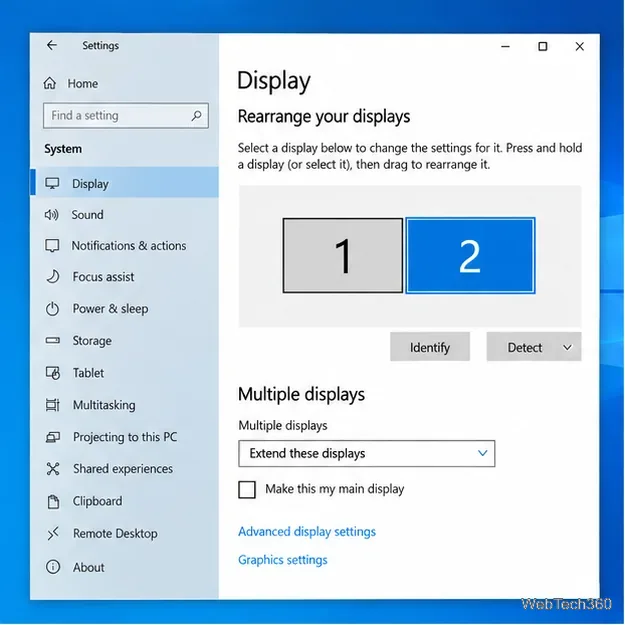Open the Extend these displays dropdown

pyautogui.click(x=367, y=454)
